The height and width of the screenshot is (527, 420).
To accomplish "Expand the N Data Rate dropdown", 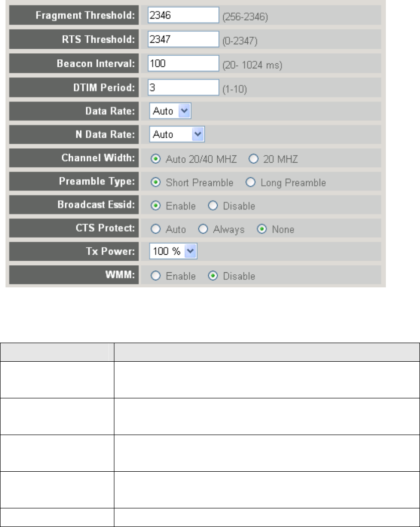I will pyautogui.click(x=177, y=135).
